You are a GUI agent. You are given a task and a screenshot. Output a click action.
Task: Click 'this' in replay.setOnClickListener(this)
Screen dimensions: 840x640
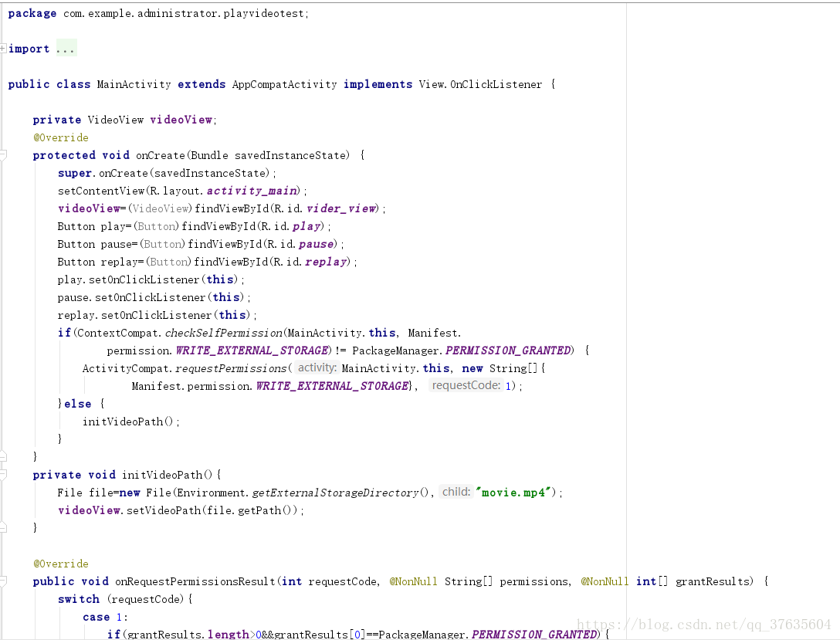point(232,315)
